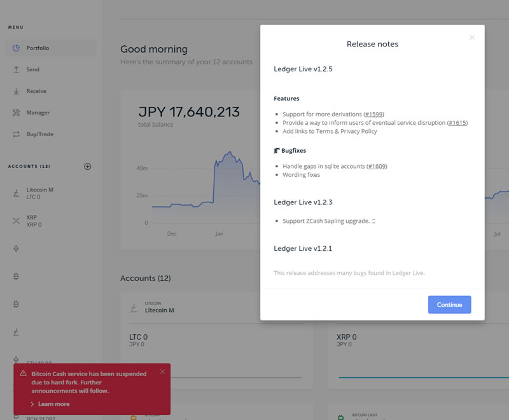This screenshot has height=420, width=509.
Task: Click the JPY 17,640,213 total balance
Action: [x=189, y=112]
